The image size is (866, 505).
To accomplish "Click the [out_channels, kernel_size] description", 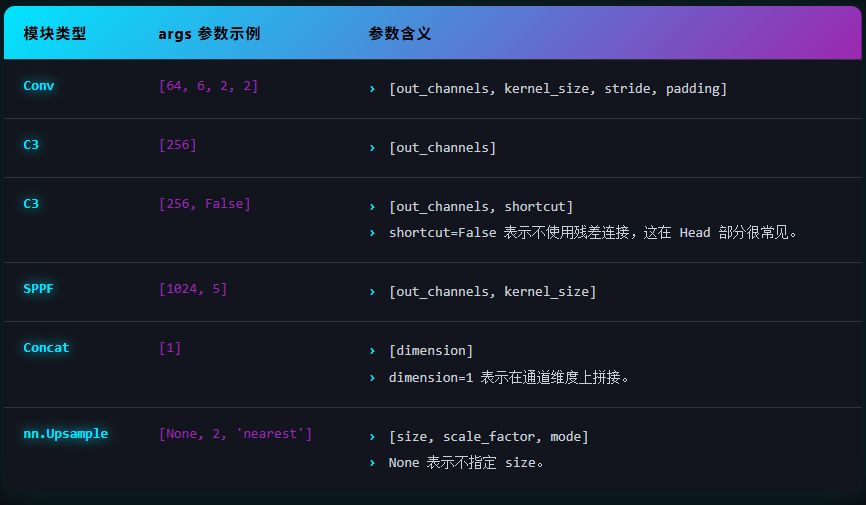I will (493, 292).
